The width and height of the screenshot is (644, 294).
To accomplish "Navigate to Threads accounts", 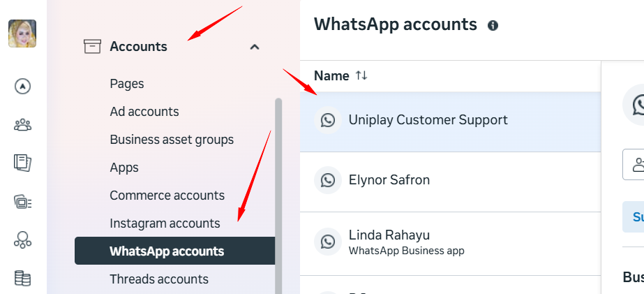I will pos(159,279).
